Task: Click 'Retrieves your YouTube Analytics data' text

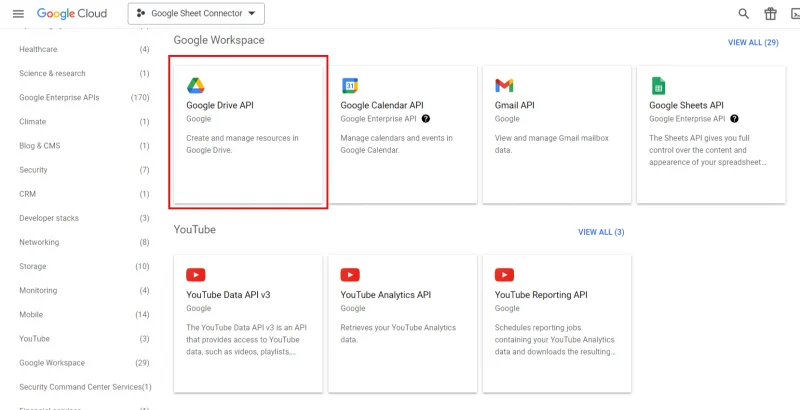Action: coord(398,334)
